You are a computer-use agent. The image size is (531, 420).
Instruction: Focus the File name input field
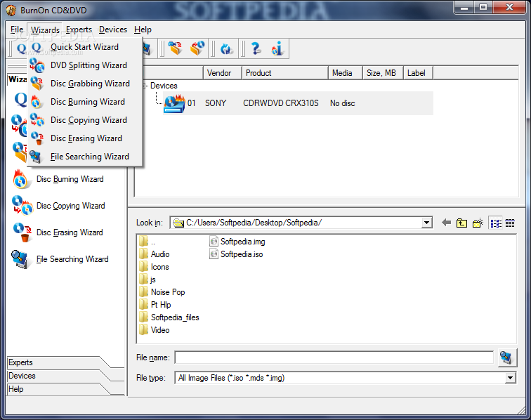pyautogui.click(x=334, y=357)
